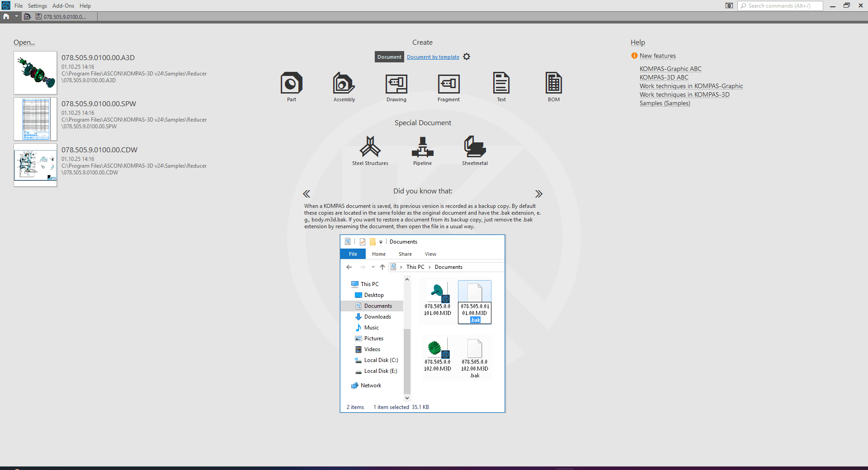Go to the Home start page icon

coord(6,16)
